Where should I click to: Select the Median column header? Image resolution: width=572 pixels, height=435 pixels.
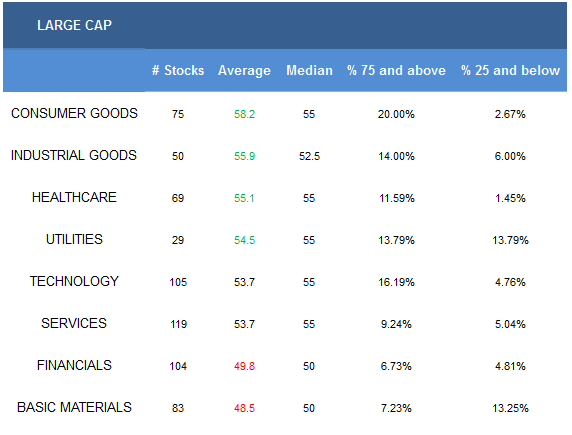[309, 70]
